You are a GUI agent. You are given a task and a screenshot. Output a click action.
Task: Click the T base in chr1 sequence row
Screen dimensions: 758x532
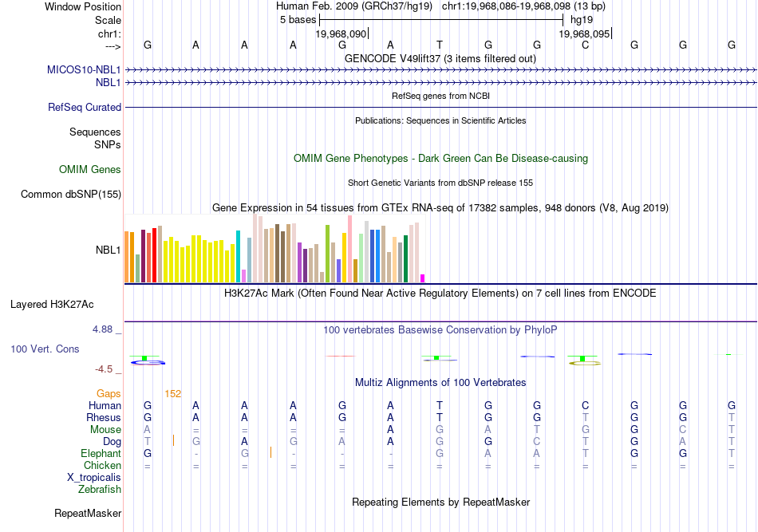click(x=440, y=45)
